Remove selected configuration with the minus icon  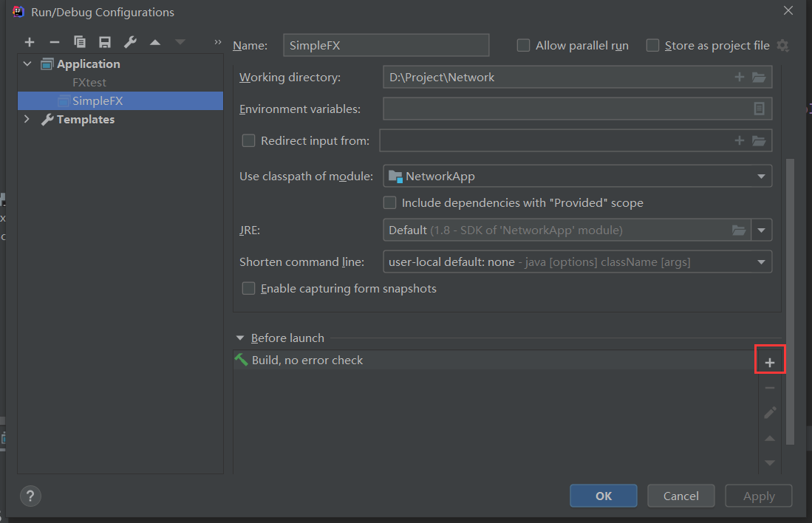click(55, 42)
